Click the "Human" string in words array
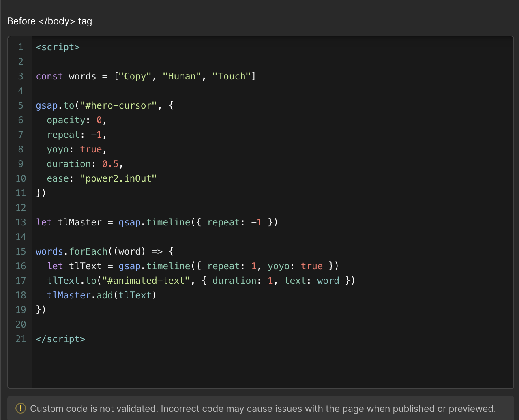The image size is (519, 420). [x=182, y=76]
